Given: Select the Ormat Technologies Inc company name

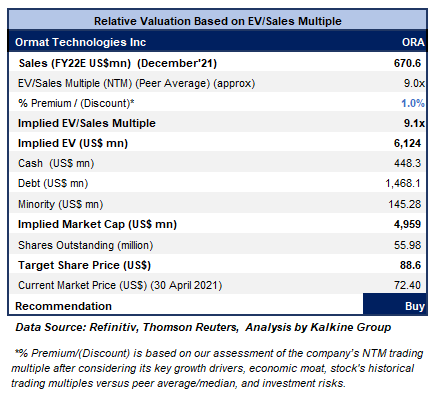Looking at the screenshot, I should pos(80,42).
